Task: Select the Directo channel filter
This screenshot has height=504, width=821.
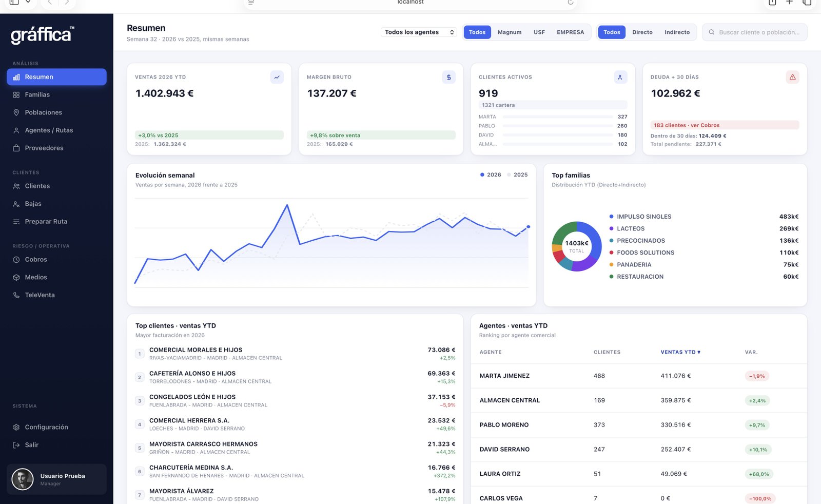Action: [642, 32]
